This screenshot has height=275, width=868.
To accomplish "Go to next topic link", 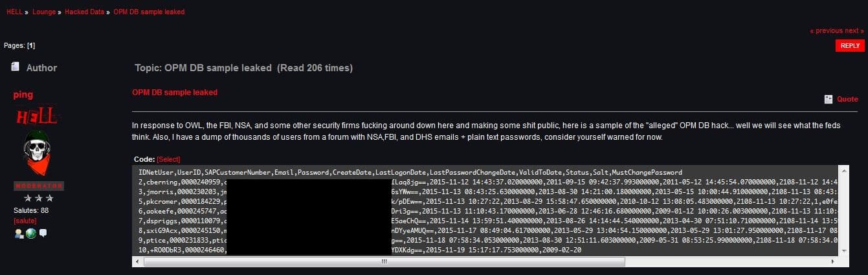I will [x=854, y=30].
